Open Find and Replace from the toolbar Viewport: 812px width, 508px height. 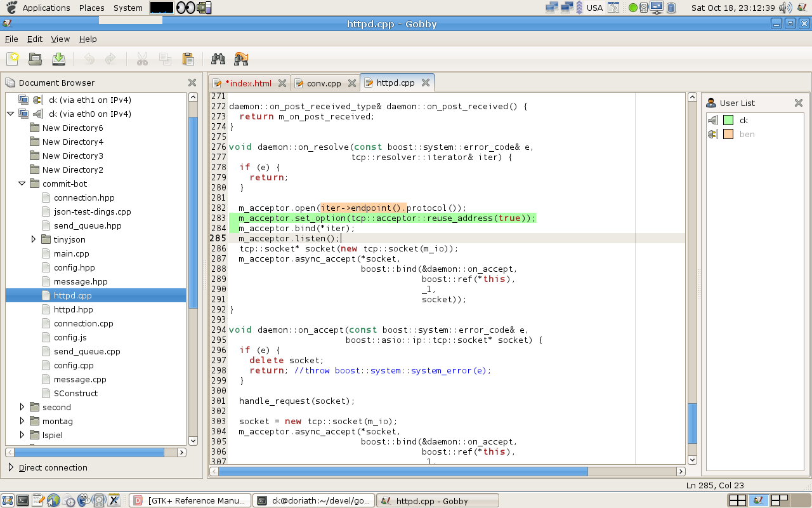coord(241,58)
